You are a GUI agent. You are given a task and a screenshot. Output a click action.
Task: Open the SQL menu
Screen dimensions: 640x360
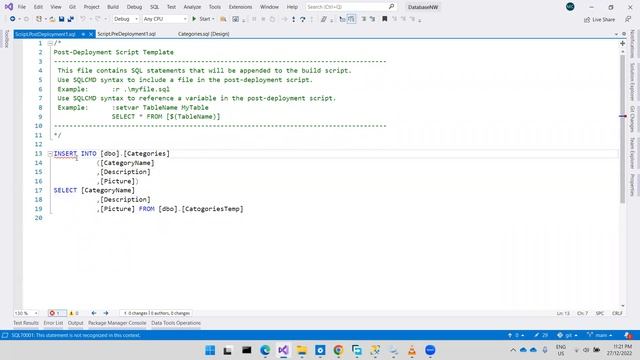point(154,7)
